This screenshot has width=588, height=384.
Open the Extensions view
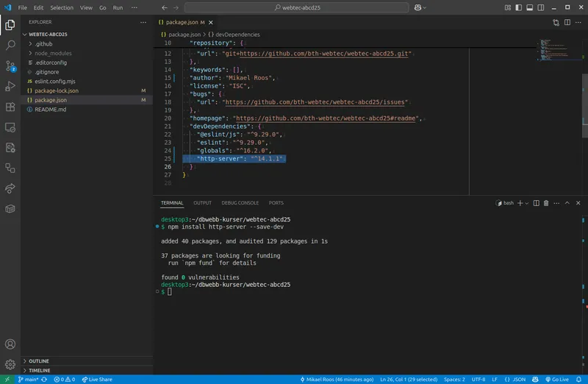coord(10,107)
